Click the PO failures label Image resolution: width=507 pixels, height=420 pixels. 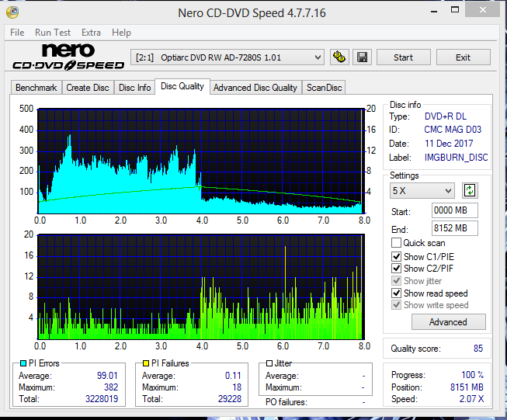pos(286,402)
